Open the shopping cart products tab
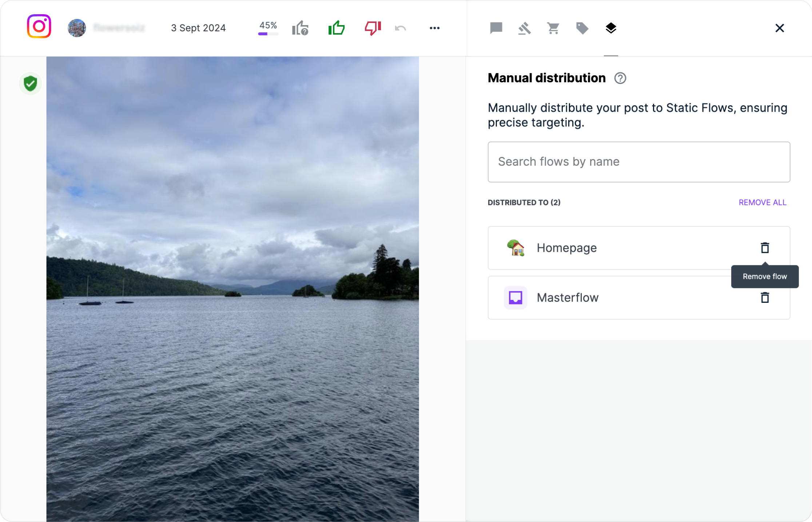Viewport: 812px width, 522px height. click(553, 28)
